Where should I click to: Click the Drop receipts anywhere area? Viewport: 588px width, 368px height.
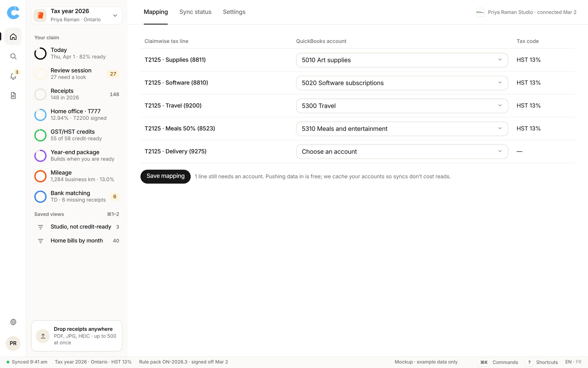pos(77,336)
